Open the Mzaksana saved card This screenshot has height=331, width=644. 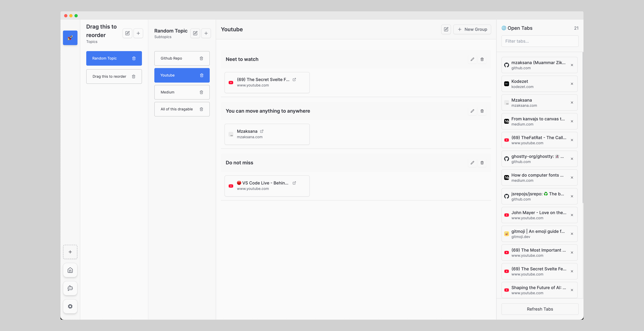click(267, 134)
